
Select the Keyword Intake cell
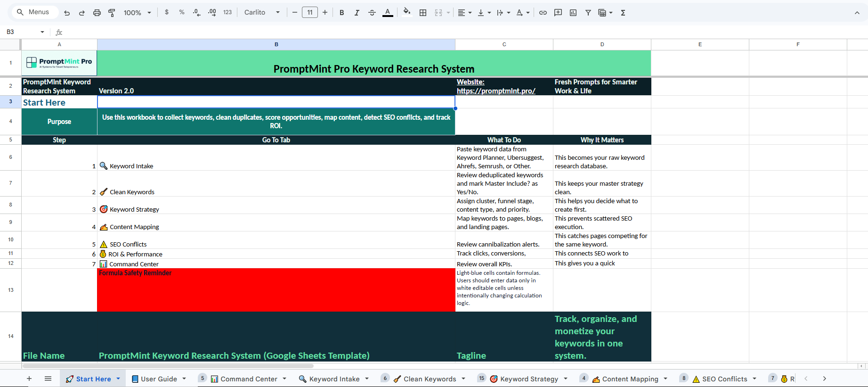point(276,157)
